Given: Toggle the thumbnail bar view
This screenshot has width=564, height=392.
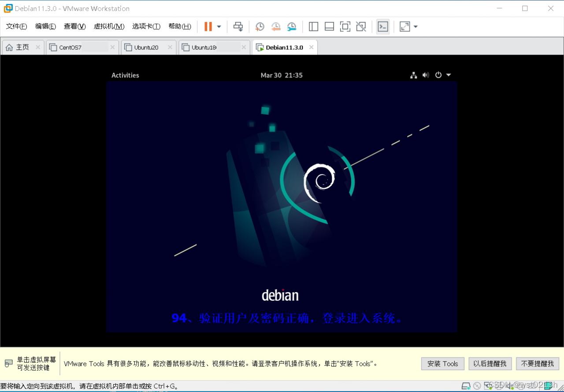Looking at the screenshot, I should tap(329, 26).
